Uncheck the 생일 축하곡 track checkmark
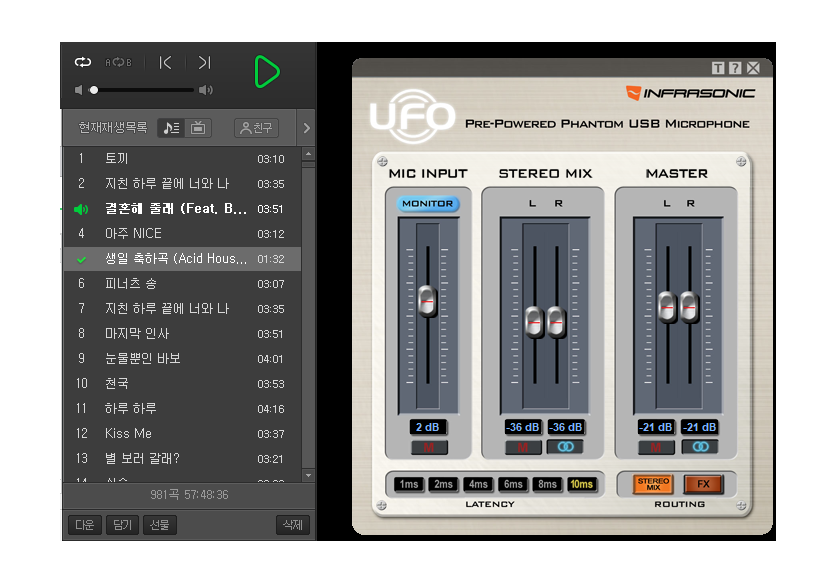The width and height of the screenshot is (835, 582). pyautogui.click(x=81, y=259)
